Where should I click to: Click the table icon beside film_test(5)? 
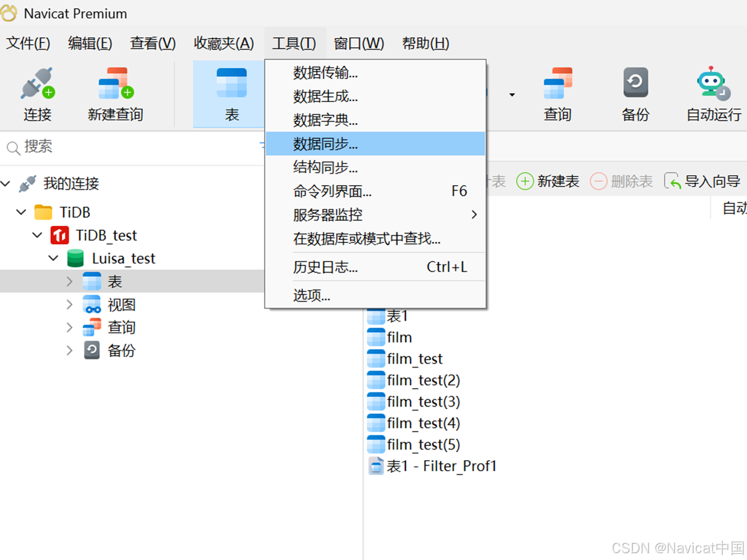click(376, 445)
